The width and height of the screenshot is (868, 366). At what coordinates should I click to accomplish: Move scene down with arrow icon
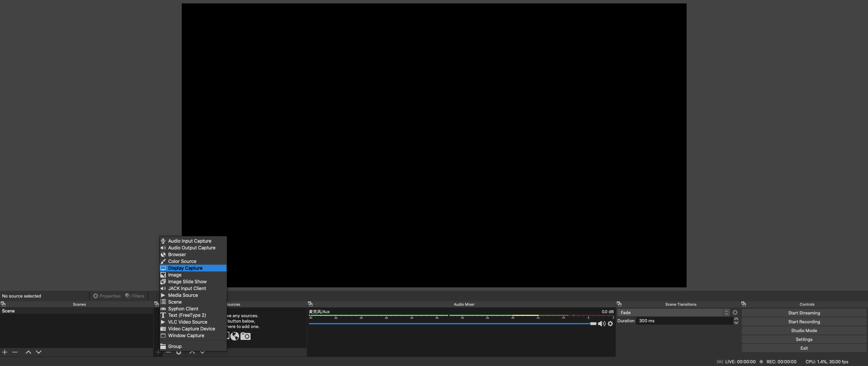coord(39,352)
